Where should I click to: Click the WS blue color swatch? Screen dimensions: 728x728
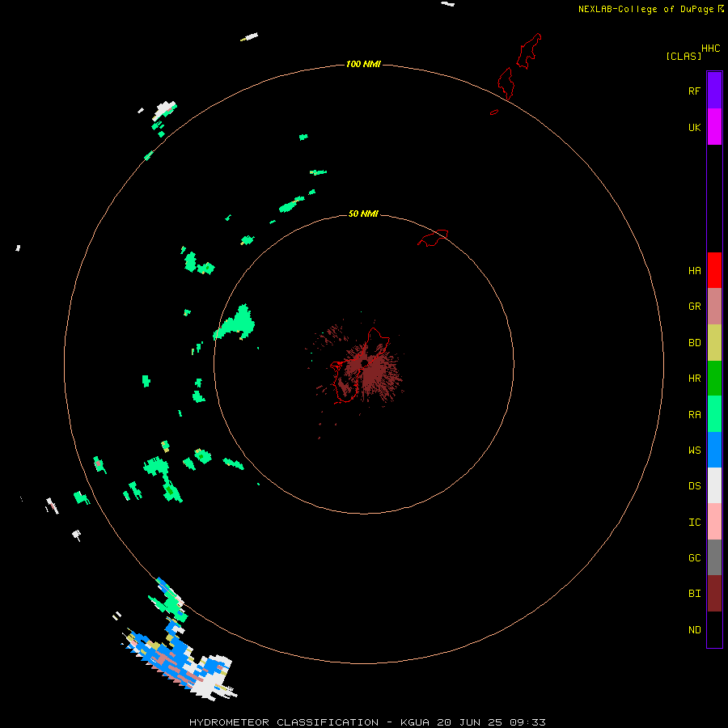(714, 450)
